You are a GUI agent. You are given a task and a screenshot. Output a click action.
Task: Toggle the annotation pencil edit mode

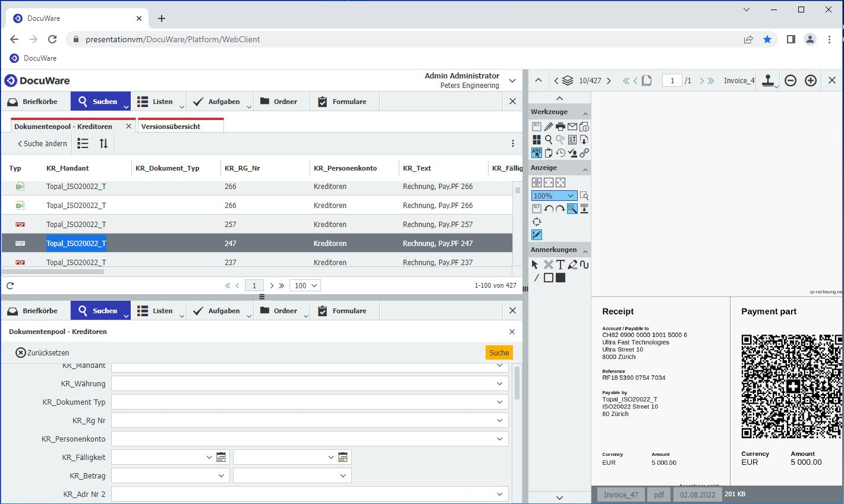click(x=536, y=235)
